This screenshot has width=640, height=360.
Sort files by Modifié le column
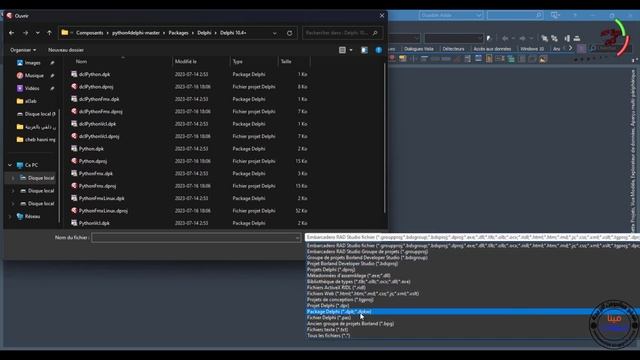(x=186, y=62)
